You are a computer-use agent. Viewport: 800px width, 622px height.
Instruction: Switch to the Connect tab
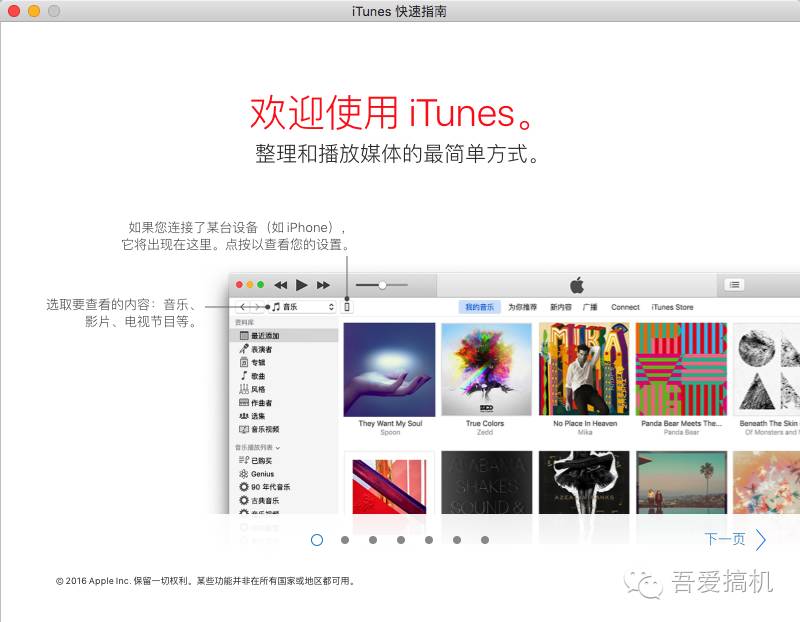[x=626, y=306]
